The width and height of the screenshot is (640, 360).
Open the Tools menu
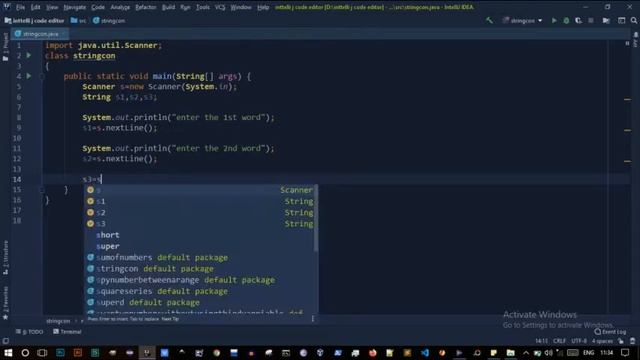202,7
